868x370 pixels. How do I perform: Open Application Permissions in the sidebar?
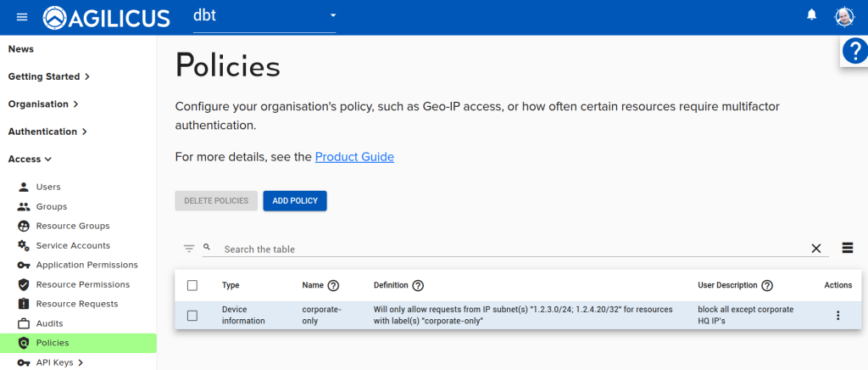(x=87, y=265)
